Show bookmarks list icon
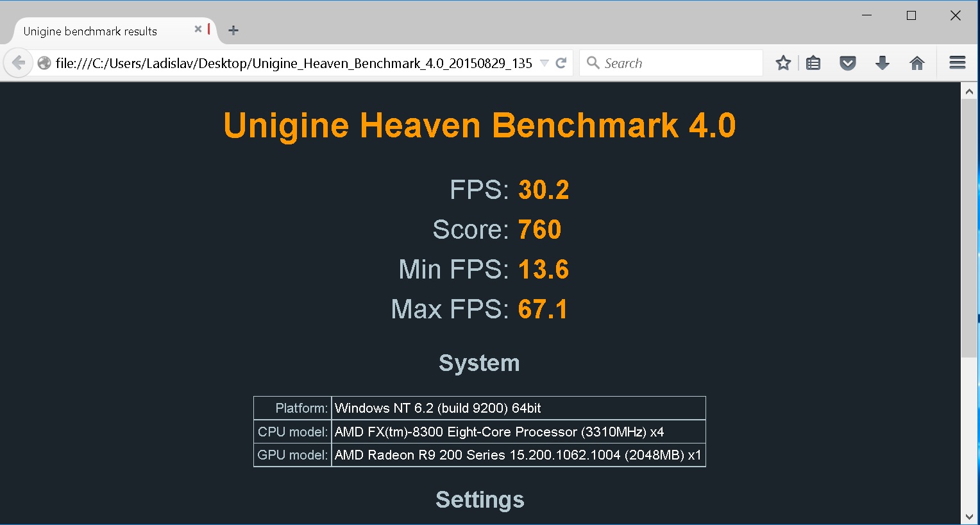Viewport: 980px width, 525px height. point(813,63)
